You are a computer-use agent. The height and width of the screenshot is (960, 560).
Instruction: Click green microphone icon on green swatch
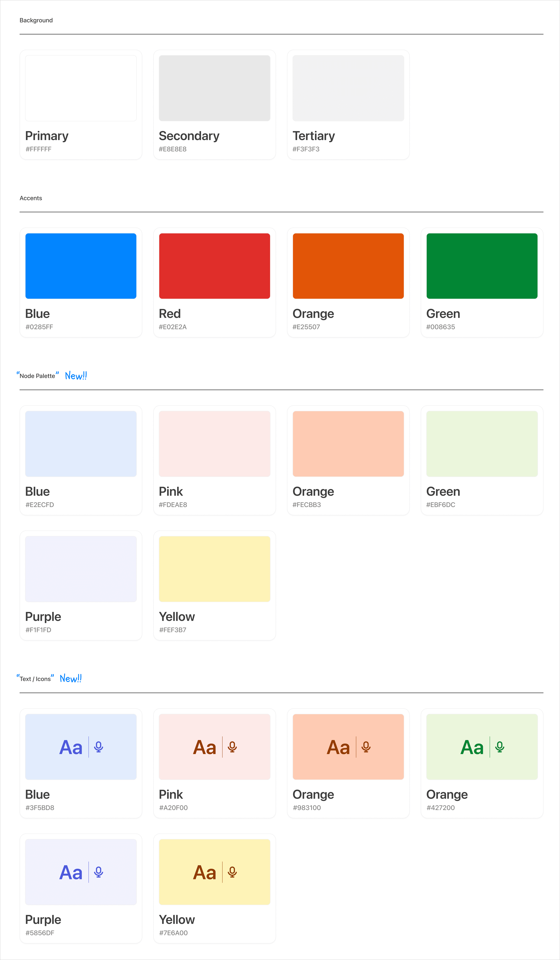[x=500, y=747]
